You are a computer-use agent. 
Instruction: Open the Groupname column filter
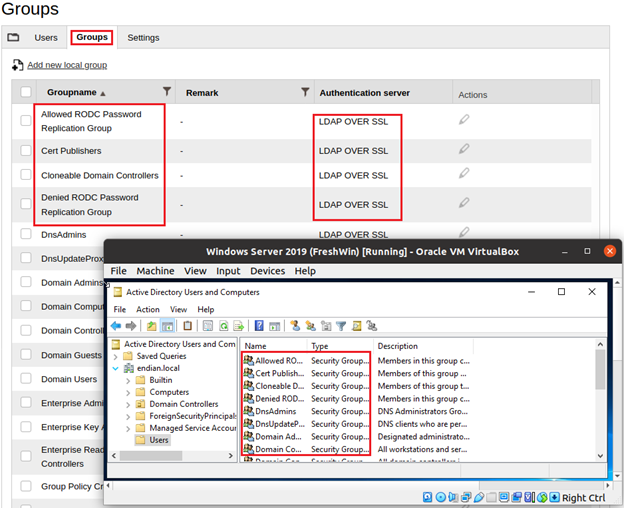coord(167,91)
